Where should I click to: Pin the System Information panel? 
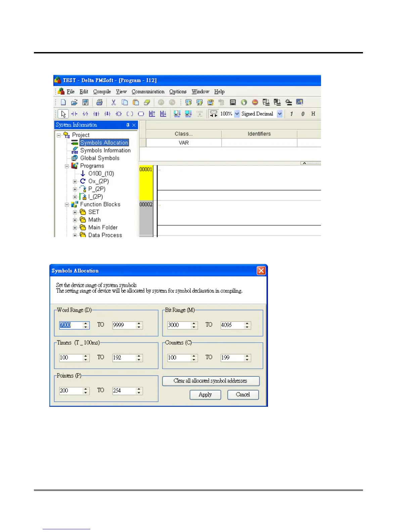(128, 125)
